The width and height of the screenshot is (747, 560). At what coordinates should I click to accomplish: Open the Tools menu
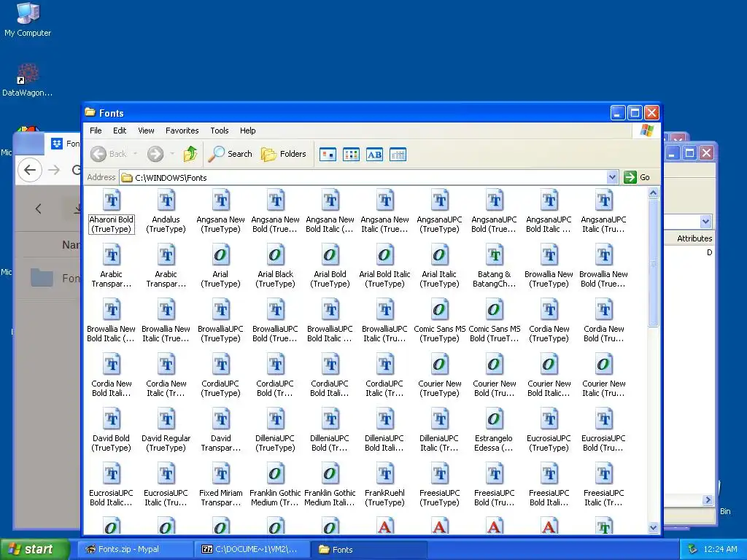pyautogui.click(x=220, y=131)
